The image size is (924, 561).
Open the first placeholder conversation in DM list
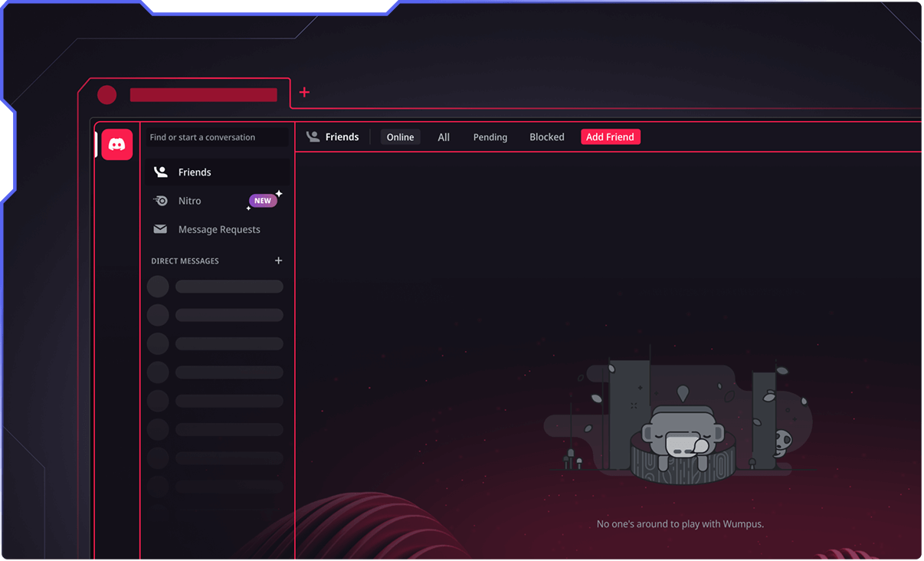pyautogui.click(x=216, y=287)
